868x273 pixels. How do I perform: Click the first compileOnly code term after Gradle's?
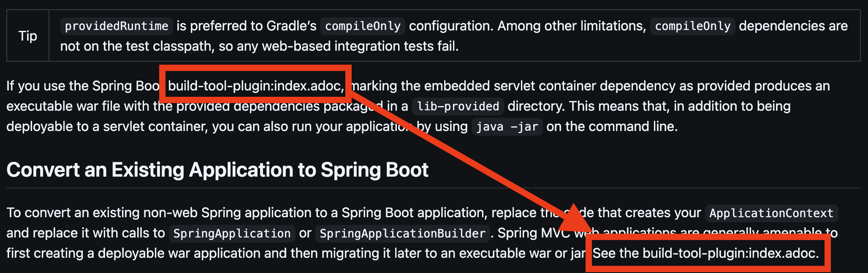click(363, 26)
